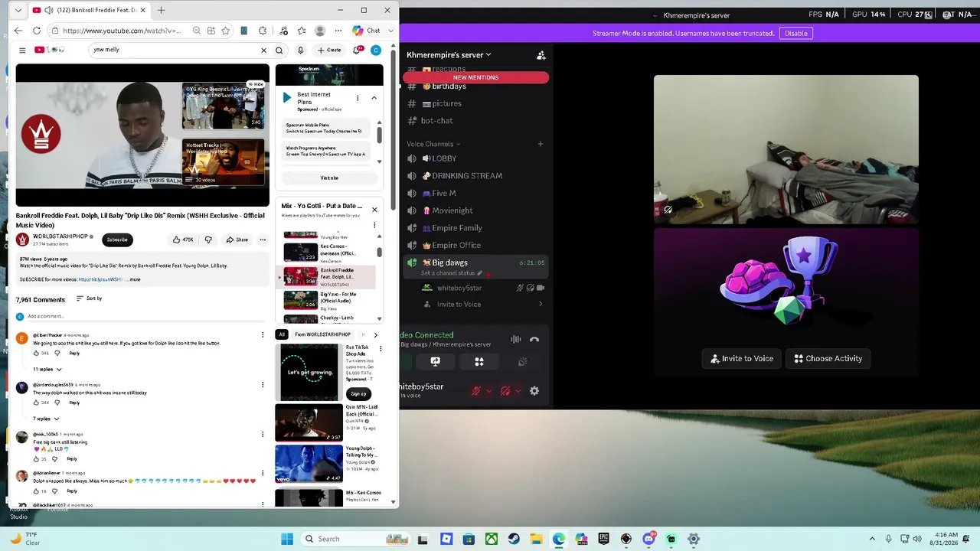Favorite this page with the star icon
The height and width of the screenshot is (551, 980).
[226, 31]
